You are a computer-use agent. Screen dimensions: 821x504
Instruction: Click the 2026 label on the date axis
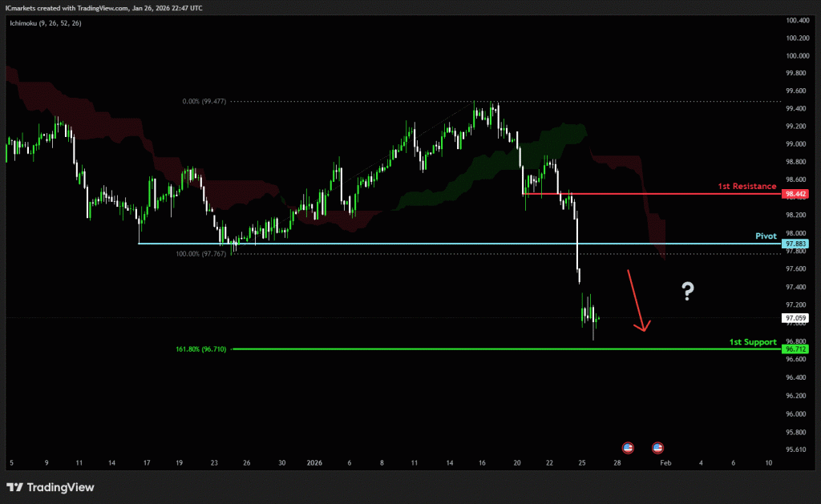(x=314, y=463)
